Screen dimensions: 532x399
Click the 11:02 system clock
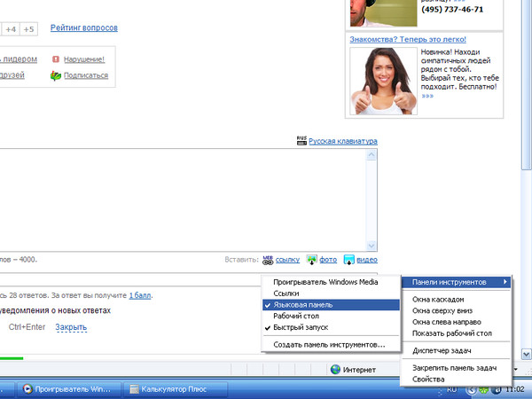pos(514,389)
